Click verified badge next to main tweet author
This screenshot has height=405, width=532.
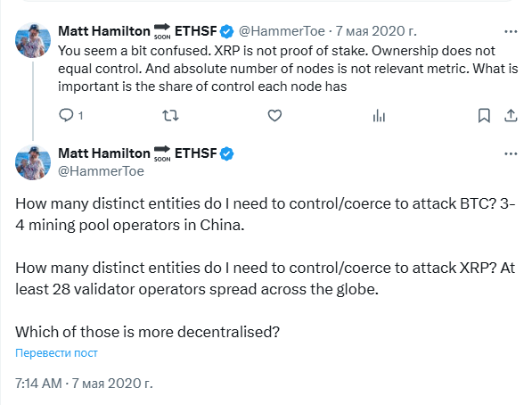coord(226,154)
